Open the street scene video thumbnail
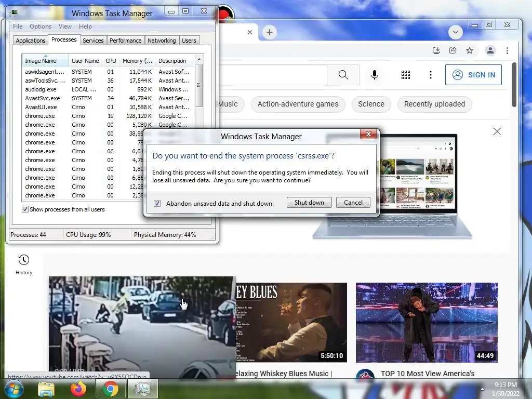This screenshot has height=399, width=532. 142,327
